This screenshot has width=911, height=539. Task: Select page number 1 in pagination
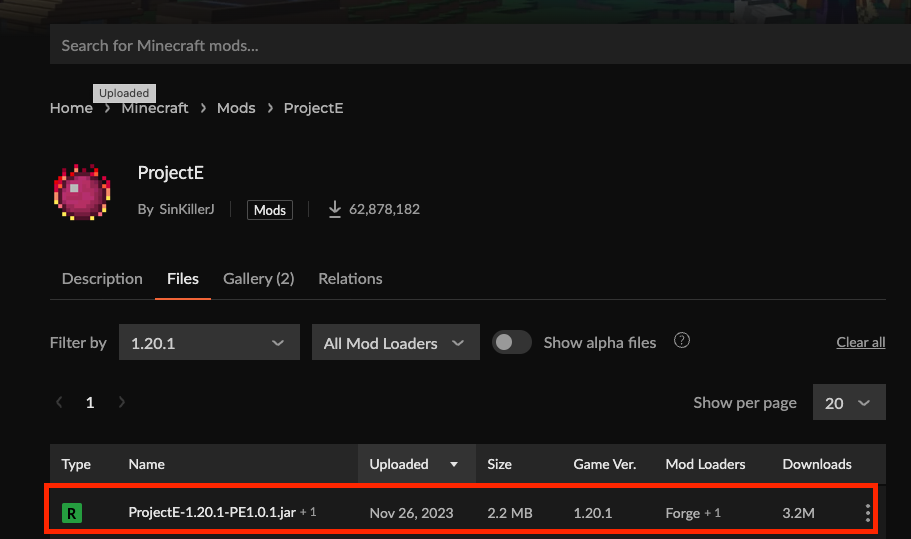coord(90,402)
